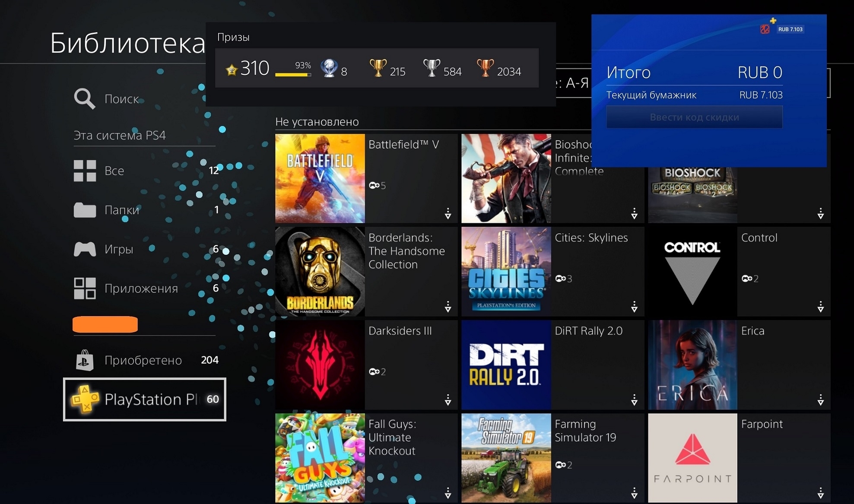Download Farming Simulator 19 arrow icon
The width and height of the screenshot is (854, 504).
[634, 493]
